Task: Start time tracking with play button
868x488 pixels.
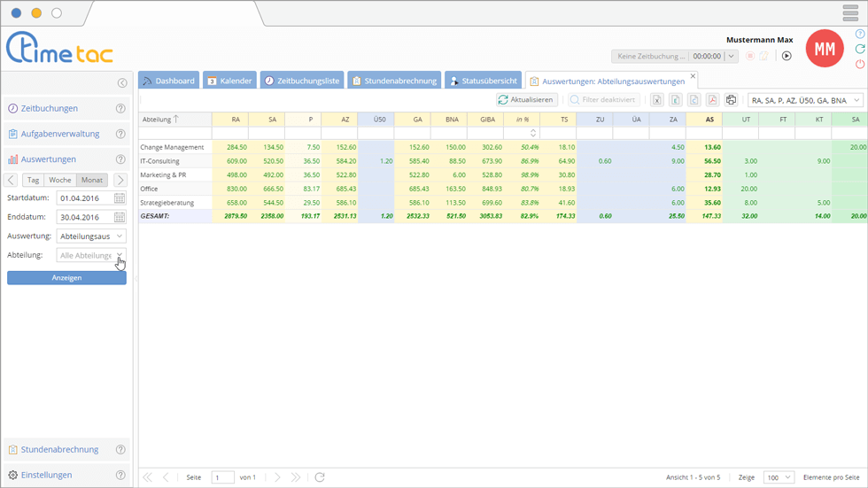Action: click(786, 56)
